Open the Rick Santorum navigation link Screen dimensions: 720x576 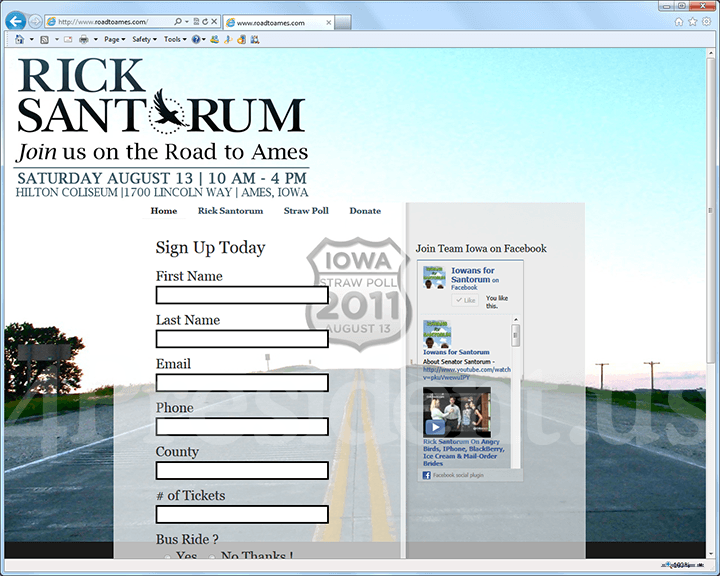[230, 211]
